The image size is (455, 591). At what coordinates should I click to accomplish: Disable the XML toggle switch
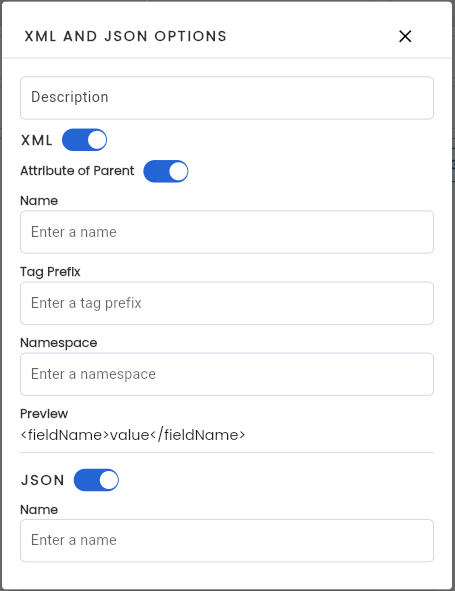(84, 140)
